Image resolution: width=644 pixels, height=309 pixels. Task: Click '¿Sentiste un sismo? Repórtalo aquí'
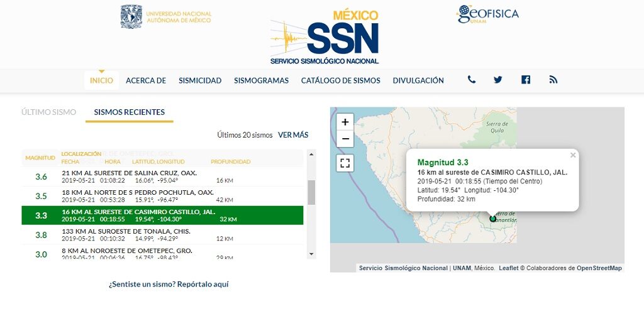click(x=169, y=285)
